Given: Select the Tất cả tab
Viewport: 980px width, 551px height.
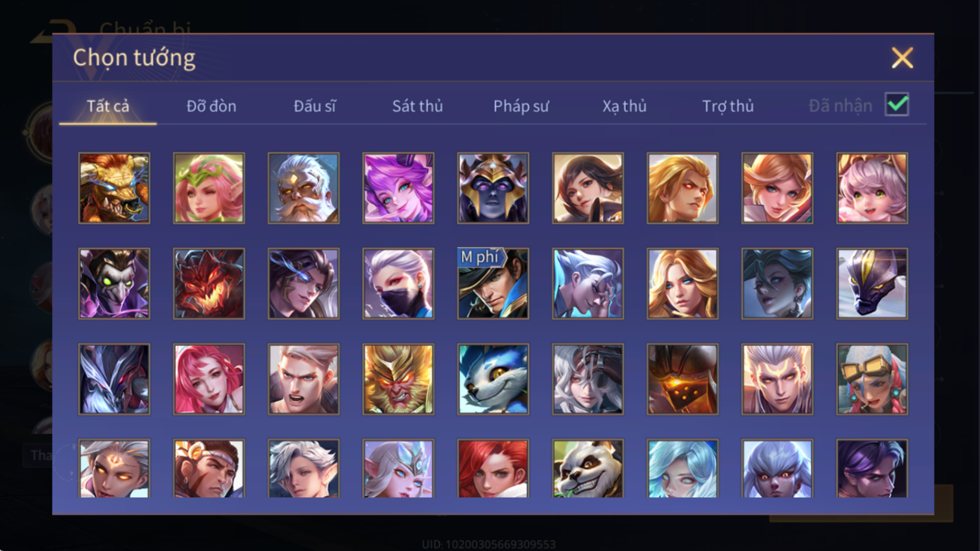Looking at the screenshot, I should [x=108, y=106].
